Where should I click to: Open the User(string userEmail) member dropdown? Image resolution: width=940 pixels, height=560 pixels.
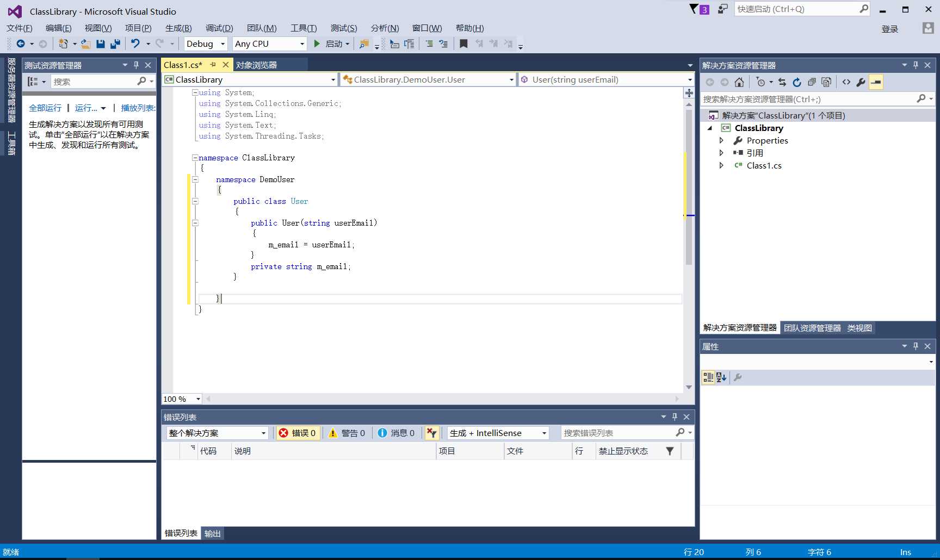coord(606,79)
